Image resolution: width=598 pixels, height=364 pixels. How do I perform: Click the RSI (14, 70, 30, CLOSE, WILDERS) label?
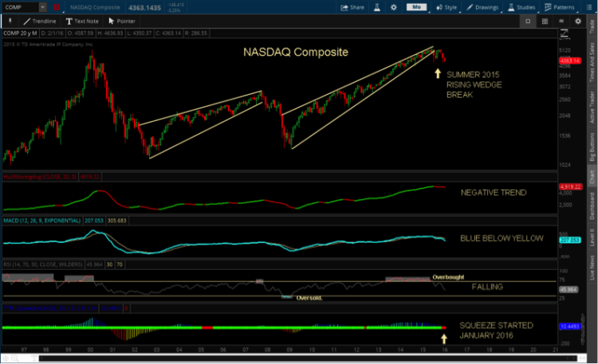43,264
